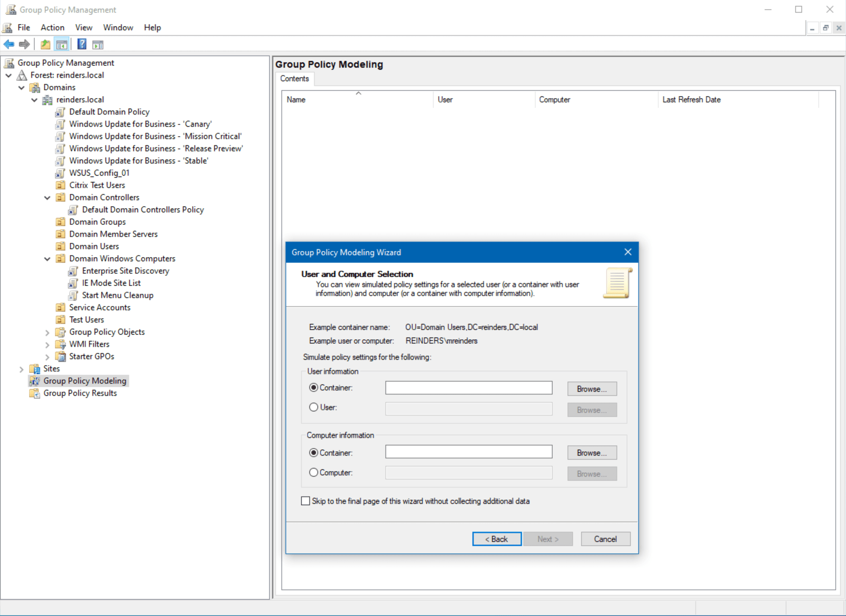Viewport: 846px width, 616px height.
Task: Click the Name column sort header
Action: pyautogui.click(x=358, y=99)
